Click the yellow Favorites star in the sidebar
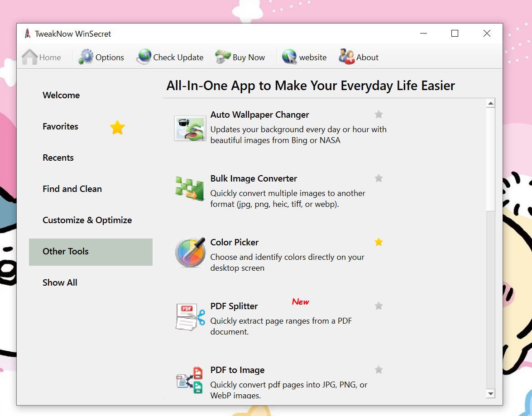 [117, 127]
